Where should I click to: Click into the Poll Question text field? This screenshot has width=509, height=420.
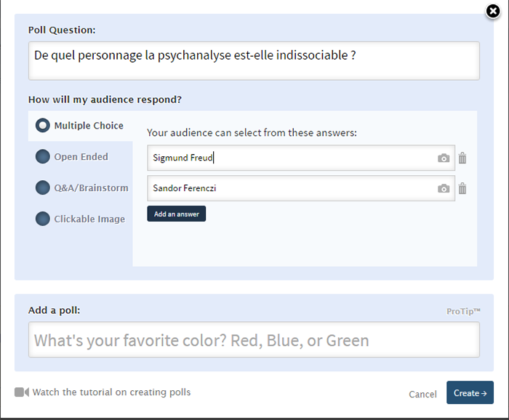254,60
